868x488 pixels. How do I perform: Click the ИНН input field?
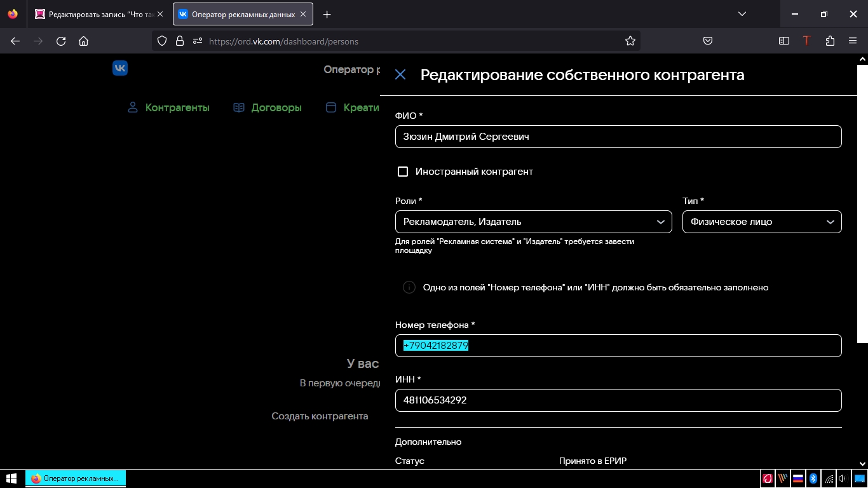(618, 400)
